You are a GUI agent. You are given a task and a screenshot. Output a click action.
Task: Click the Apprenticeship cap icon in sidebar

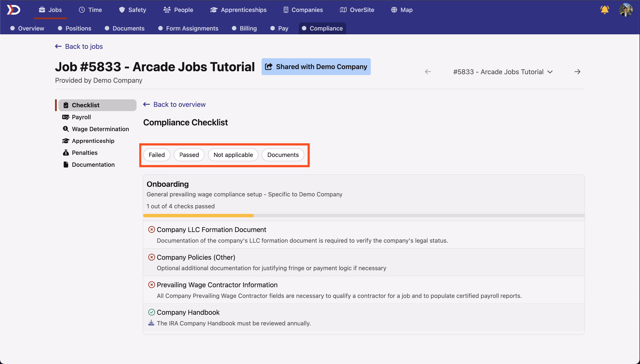[66, 141]
